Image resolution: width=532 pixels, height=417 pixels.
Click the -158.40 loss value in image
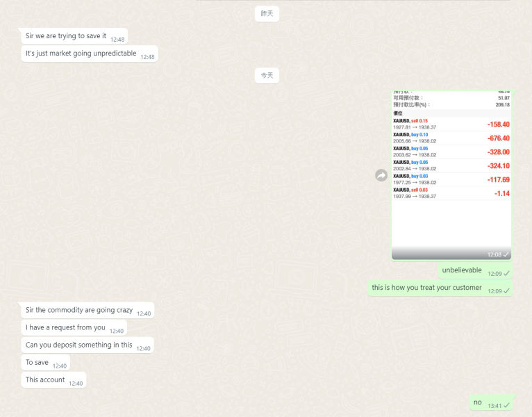click(498, 124)
